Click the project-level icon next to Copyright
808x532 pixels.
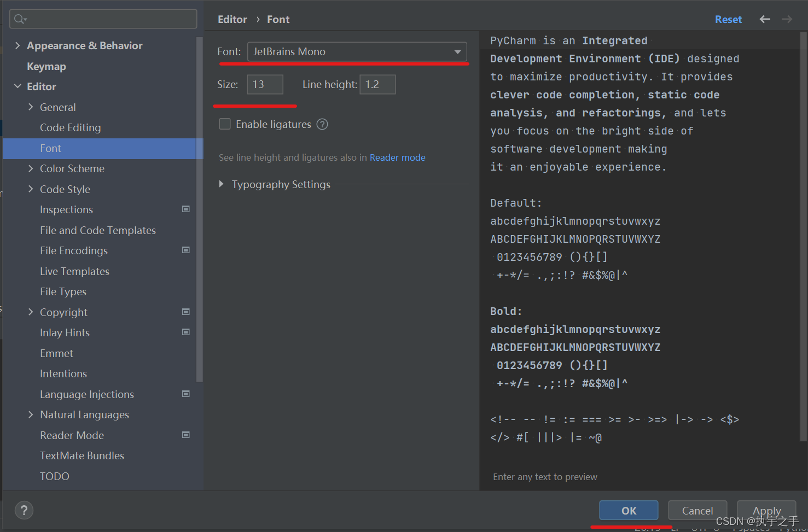coord(186,312)
